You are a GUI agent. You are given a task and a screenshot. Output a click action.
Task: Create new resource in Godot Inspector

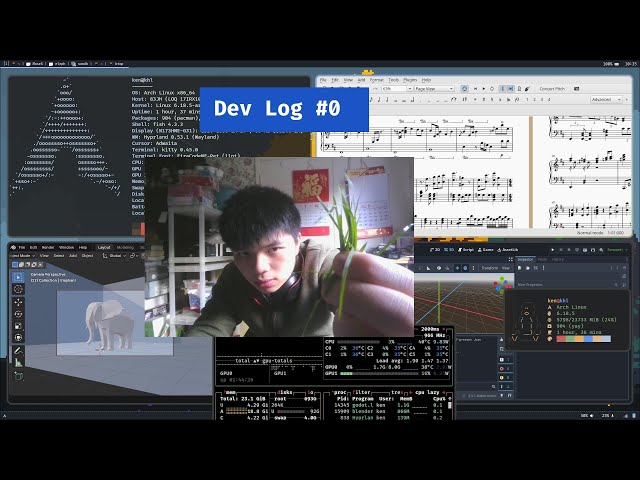(x=520, y=268)
